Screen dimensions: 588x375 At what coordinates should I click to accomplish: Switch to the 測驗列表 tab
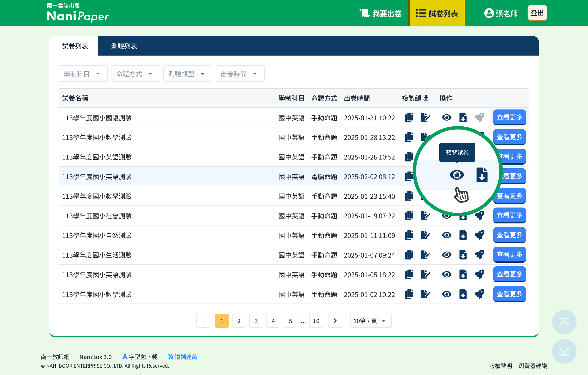click(124, 46)
